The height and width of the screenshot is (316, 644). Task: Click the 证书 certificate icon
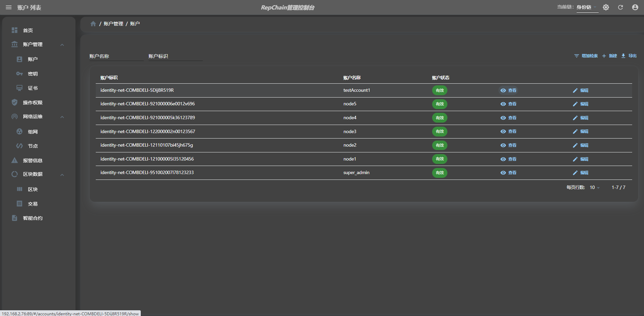(x=20, y=88)
